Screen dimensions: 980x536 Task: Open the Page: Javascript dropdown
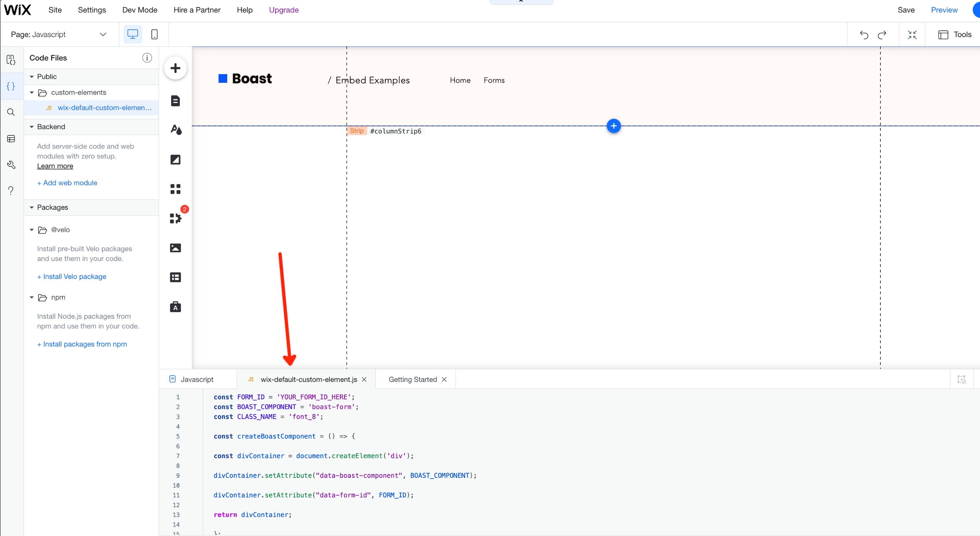coord(59,35)
